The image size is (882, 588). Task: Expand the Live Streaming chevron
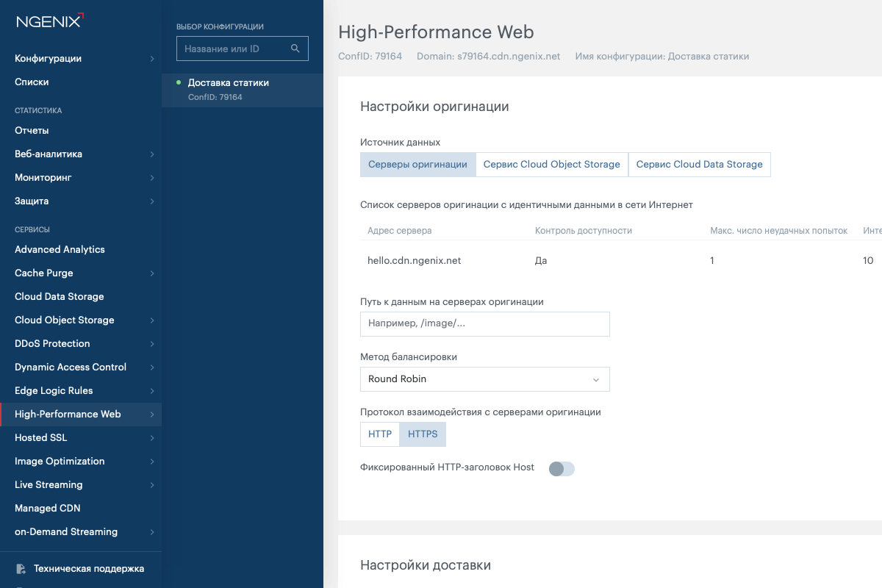tap(152, 485)
